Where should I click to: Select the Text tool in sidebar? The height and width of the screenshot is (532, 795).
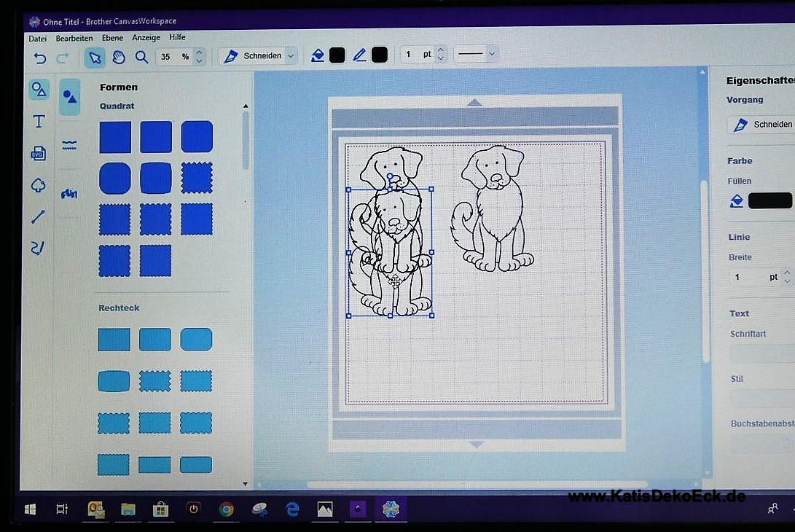[x=39, y=122]
